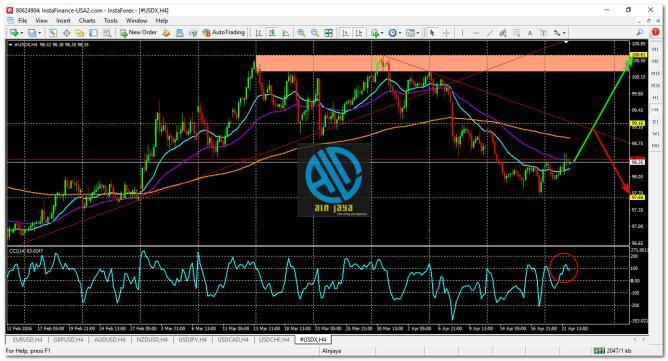The width and height of the screenshot is (668, 361).
Task: Select the Cursor arrow tool
Action: point(432,33)
